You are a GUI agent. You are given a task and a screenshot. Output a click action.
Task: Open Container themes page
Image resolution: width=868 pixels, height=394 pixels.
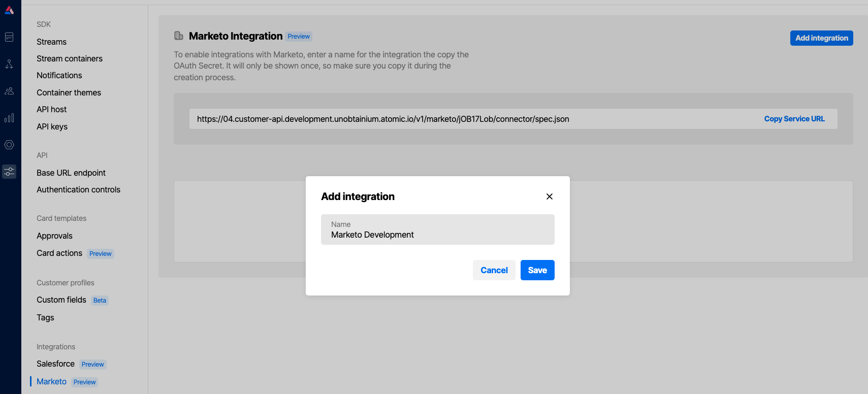[69, 92]
